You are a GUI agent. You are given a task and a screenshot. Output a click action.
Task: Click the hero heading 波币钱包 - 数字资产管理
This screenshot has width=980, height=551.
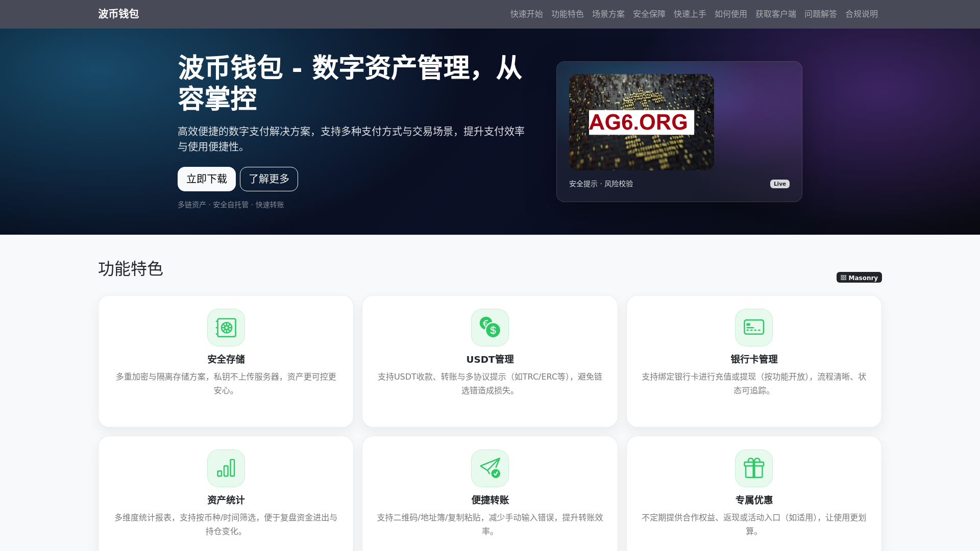coord(350,83)
